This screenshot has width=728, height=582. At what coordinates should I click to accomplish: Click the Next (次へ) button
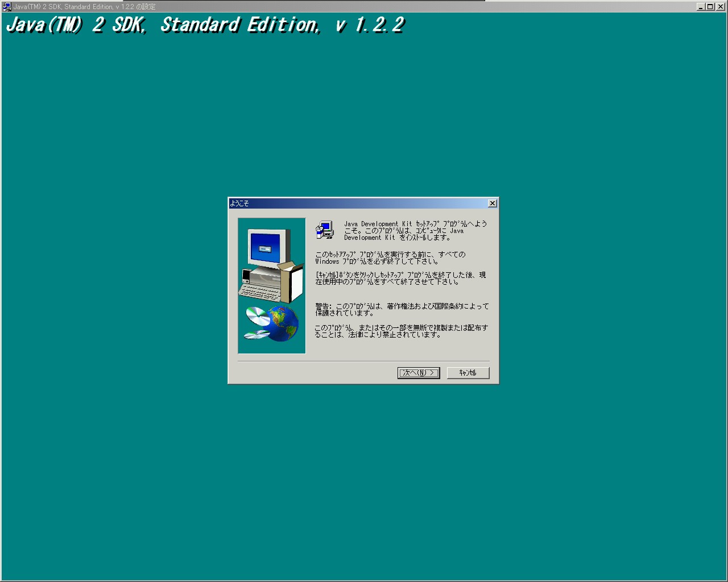click(419, 373)
